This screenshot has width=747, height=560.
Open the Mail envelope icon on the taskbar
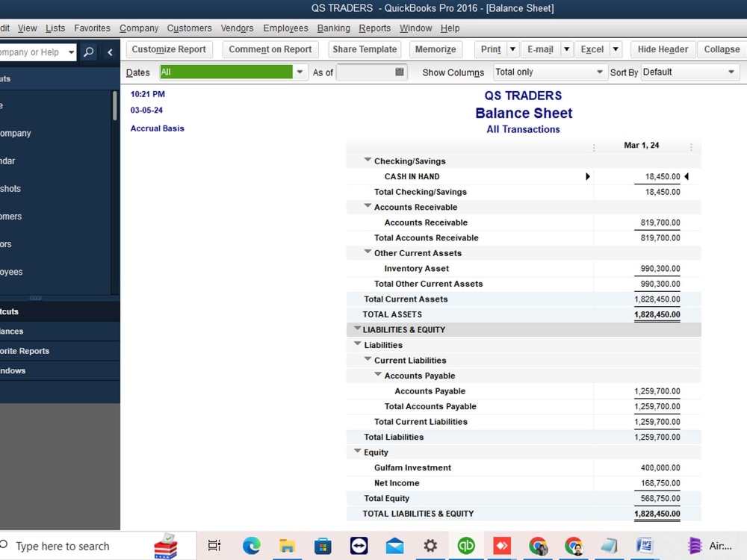[x=395, y=546]
